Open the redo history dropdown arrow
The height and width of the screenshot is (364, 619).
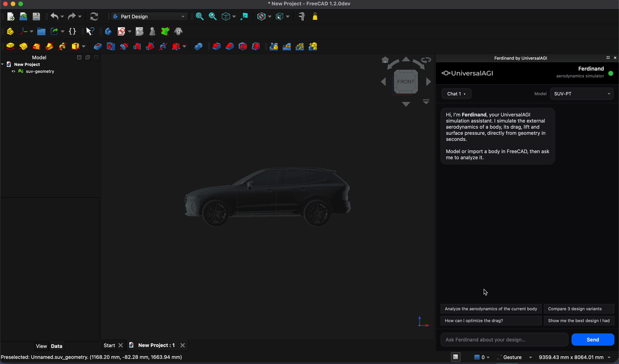pos(80,17)
